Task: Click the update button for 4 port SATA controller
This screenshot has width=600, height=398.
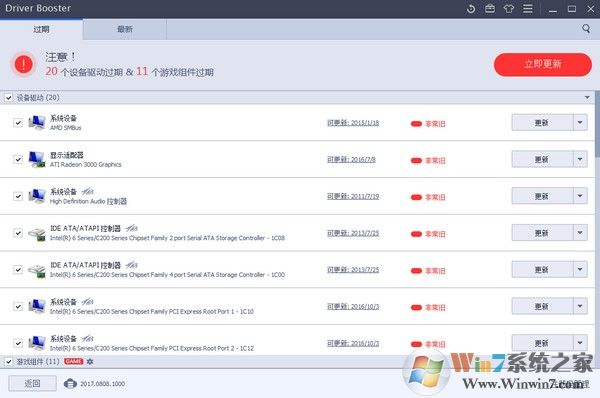Action: [542, 269]
